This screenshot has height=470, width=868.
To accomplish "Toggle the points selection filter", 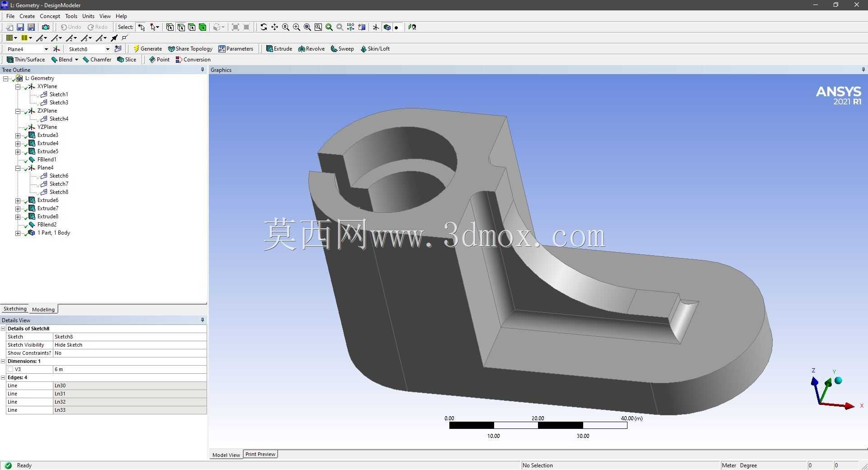I will click(170, 27).
